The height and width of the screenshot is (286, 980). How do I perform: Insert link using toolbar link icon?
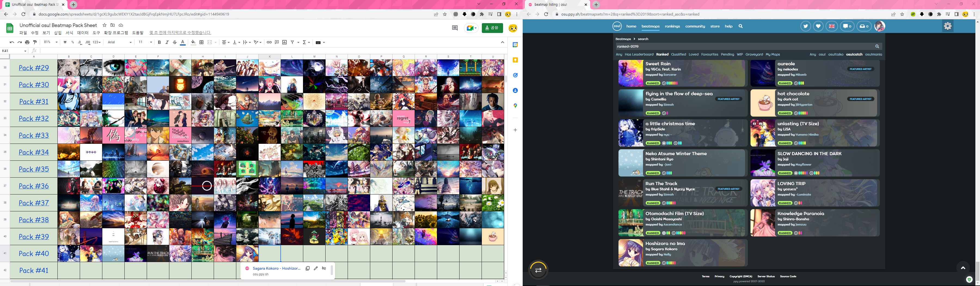tap(269, 42)
